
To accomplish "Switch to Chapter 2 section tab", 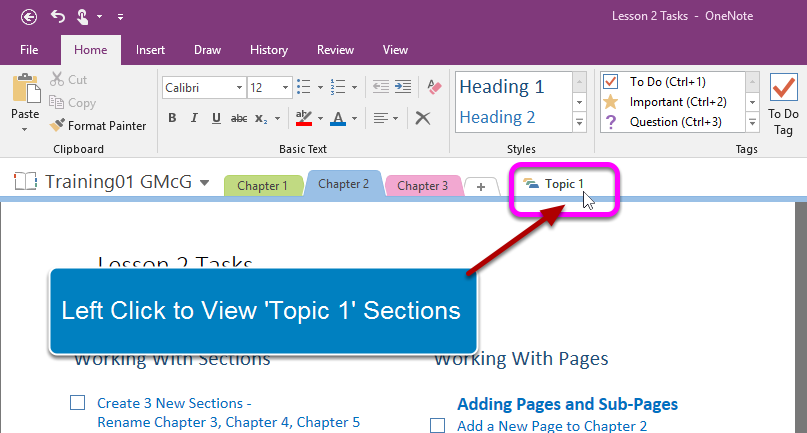I will tap(343, 184).
